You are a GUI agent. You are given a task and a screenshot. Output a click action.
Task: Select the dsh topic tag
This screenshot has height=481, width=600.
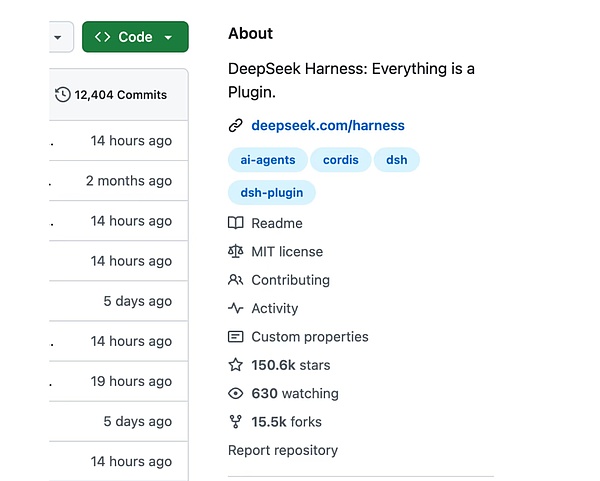396,160
